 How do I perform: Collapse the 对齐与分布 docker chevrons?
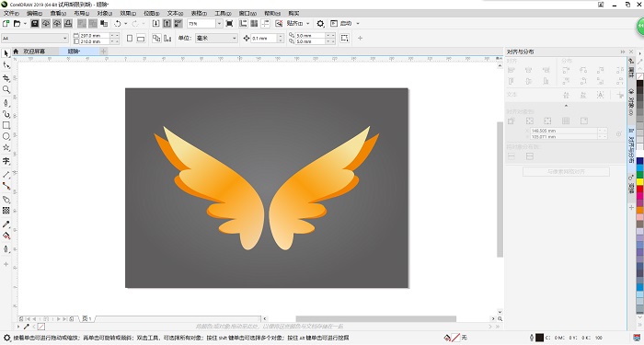click(x=623, y=52)
